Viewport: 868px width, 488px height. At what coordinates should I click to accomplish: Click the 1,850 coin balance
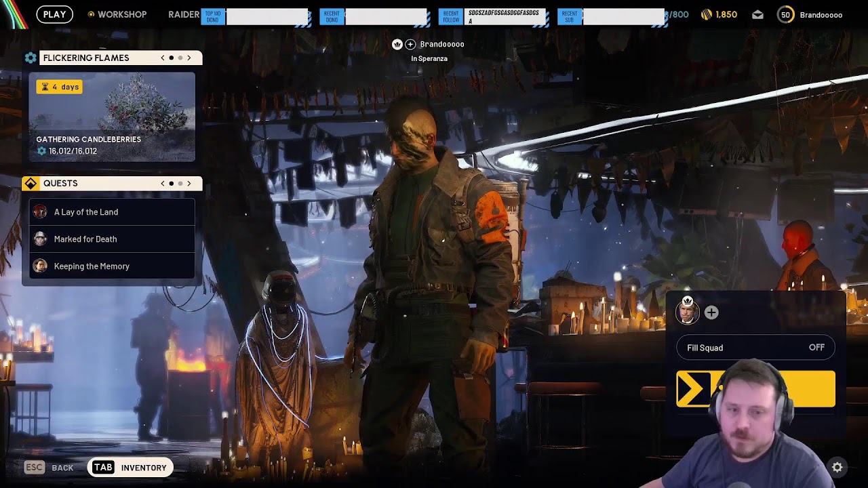[x=726, y=14]
